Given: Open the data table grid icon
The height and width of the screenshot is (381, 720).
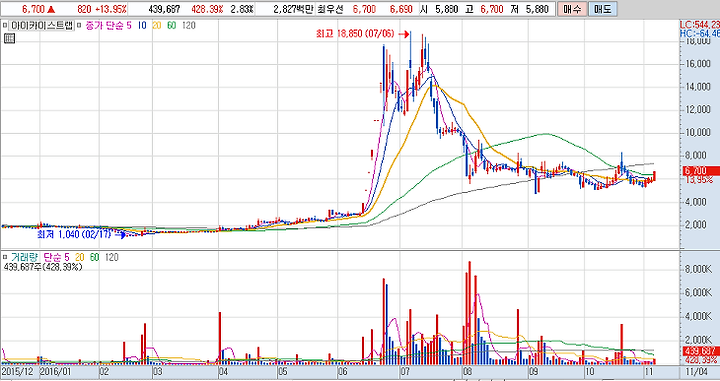Looking at the screenshot, I should coord(9,39).
